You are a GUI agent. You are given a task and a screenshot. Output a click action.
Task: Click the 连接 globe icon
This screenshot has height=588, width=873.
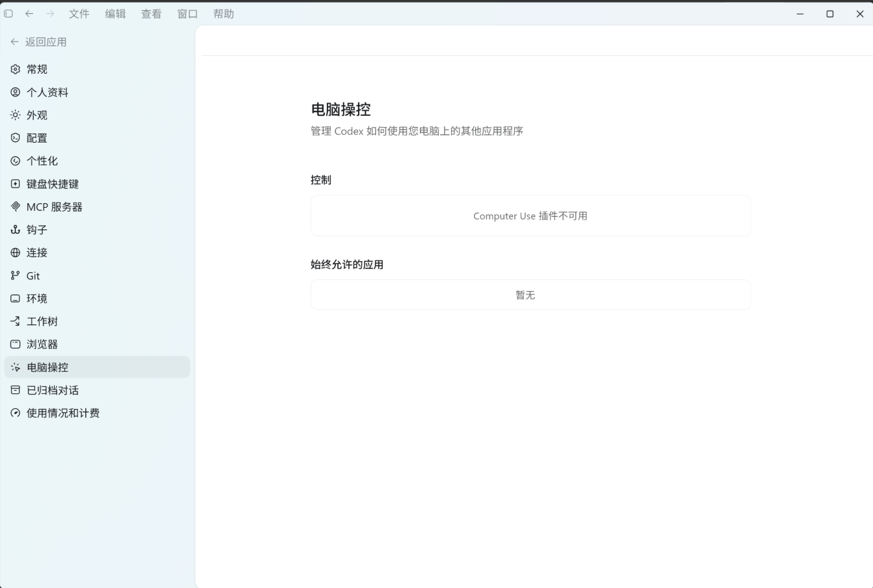point(16,253)
